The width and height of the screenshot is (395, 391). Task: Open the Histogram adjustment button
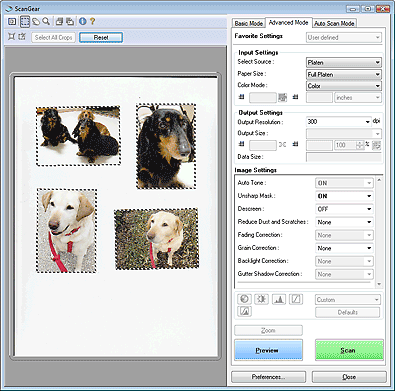click(279, 299)
